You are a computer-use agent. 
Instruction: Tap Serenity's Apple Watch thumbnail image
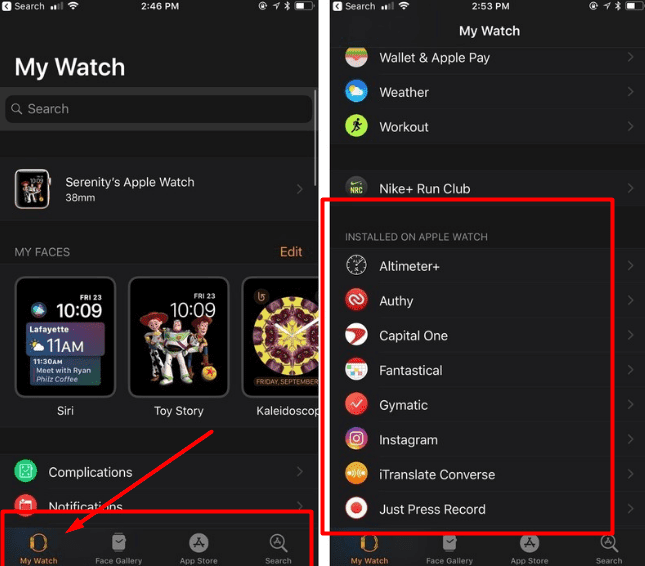32,189
